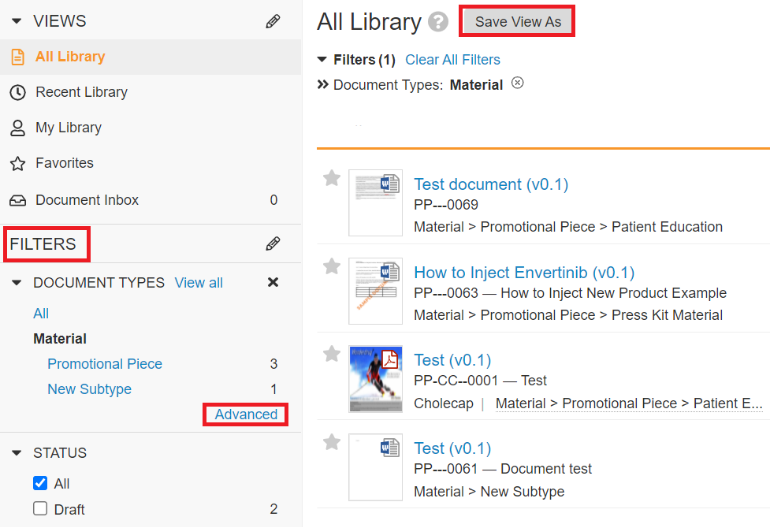
Task: Collapse the Status filter section
Action: pyautogui.click(x=17, y=453)
